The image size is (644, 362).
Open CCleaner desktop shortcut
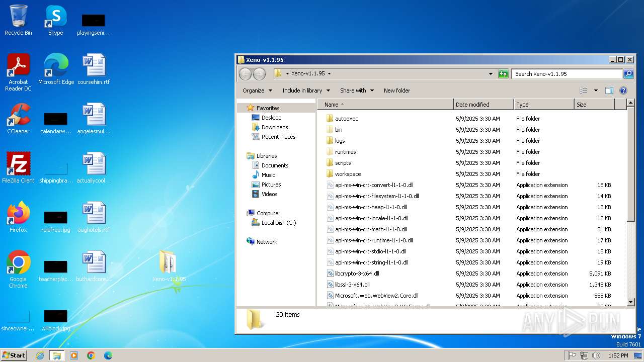point(18,119)
